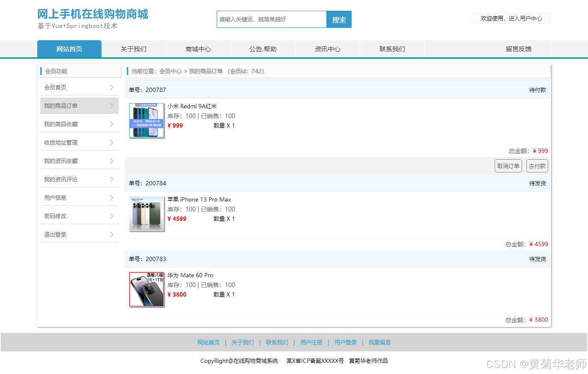This screenshot has height=374, width=588.
Task: Click the product title 小米 Redmi 9A红米
Action: [x=192, y=106]
